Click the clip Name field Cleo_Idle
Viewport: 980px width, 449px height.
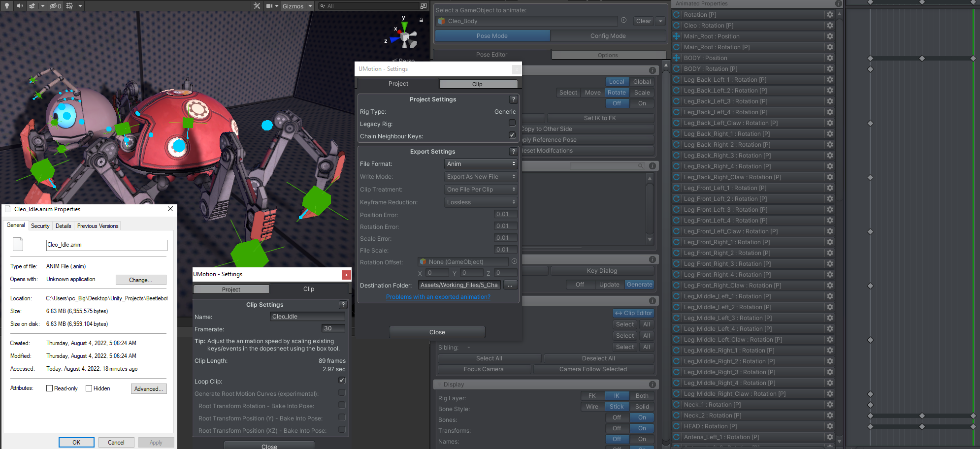pos(307,317)
